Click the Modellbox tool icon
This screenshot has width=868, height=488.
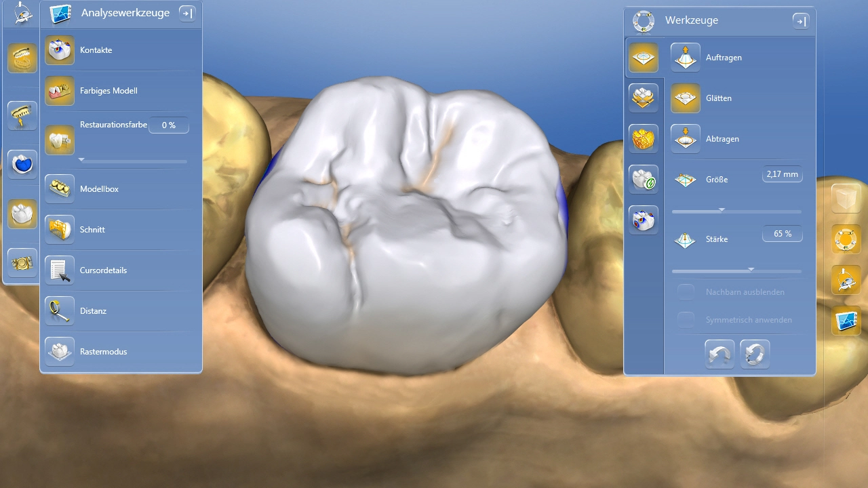coord(60,189)
